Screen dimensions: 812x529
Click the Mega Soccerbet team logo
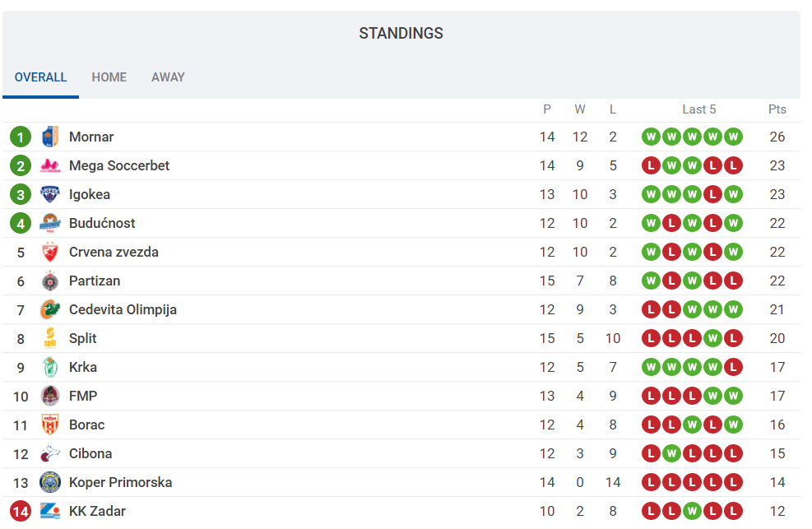click(50, 165)
